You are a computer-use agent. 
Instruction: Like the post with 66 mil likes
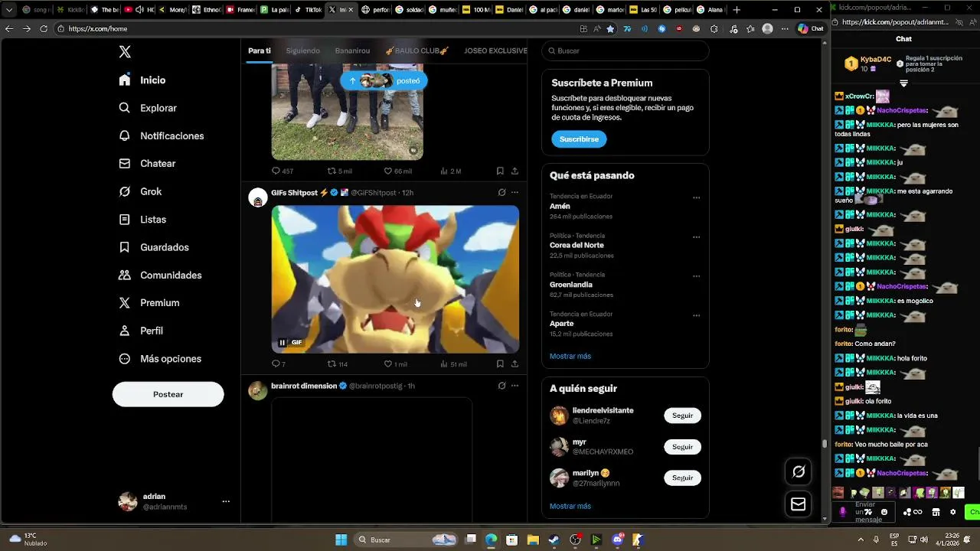(397, 171)
